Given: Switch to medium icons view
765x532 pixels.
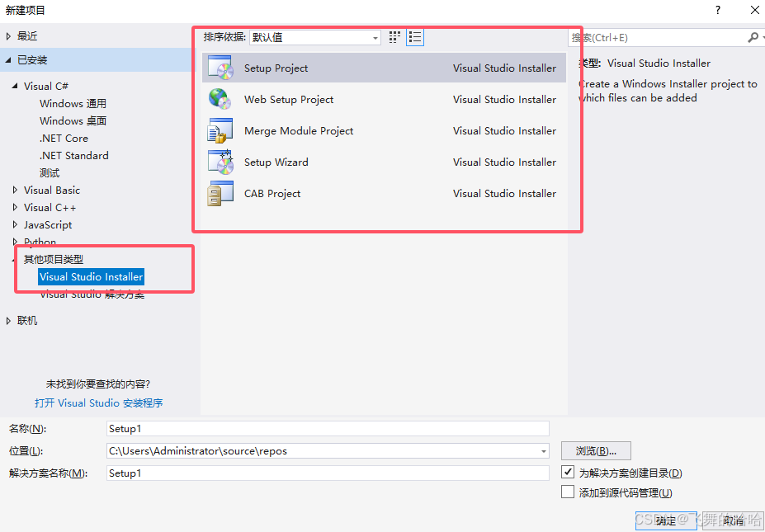Looking at the screenshot, I should 394,36.
